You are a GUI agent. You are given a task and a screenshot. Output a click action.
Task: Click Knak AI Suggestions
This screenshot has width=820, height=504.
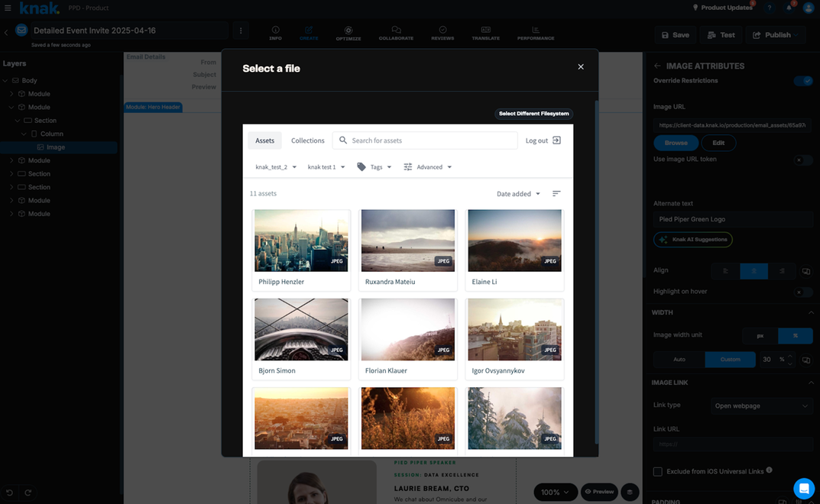(x=693, y=240)
